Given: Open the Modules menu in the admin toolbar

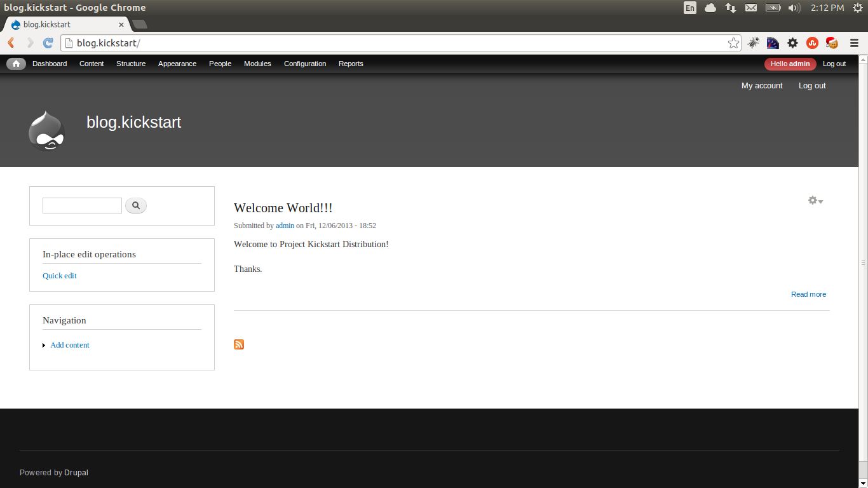Looking at the screenshot, I should click(257, 64).
